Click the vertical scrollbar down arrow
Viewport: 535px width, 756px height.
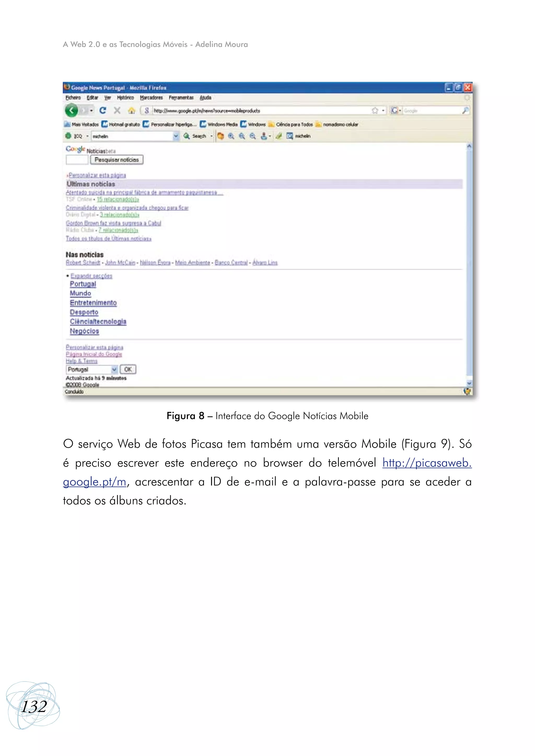[469, 383]
